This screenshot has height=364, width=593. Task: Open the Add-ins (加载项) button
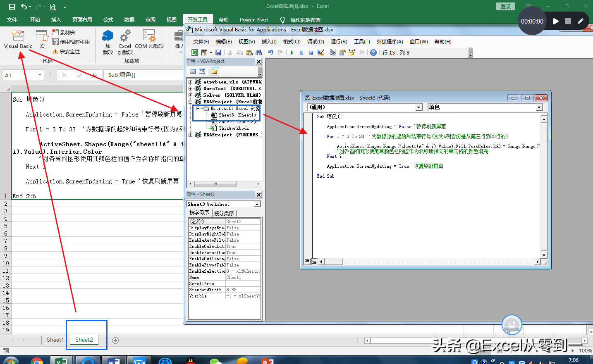click(x=108, y=42)
